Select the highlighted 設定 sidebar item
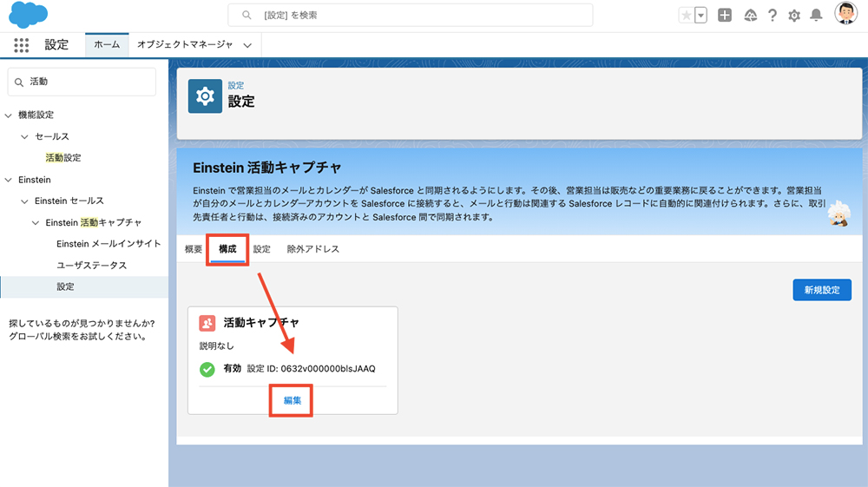The image size is (868, 487). coord(84,286)
